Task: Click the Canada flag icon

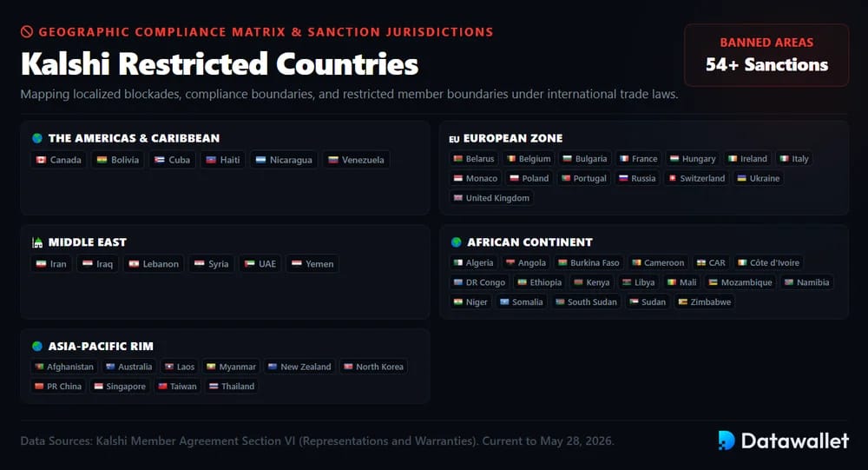Action: (x=41, y=160)
